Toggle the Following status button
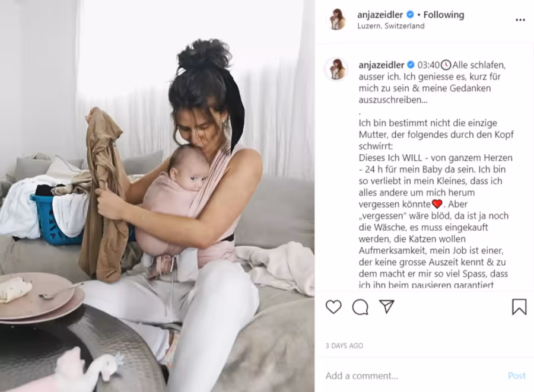The height and width of the screenshot is (392, 534). pos(443,15)
